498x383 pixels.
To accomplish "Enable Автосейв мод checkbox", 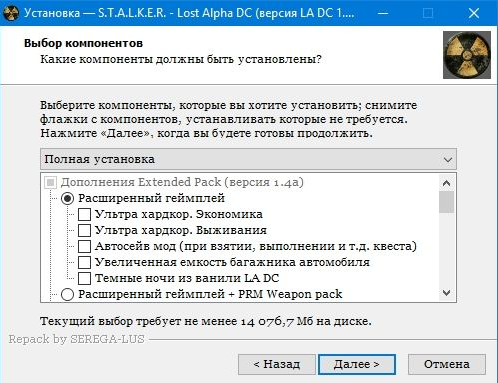I will click(84, 246).
